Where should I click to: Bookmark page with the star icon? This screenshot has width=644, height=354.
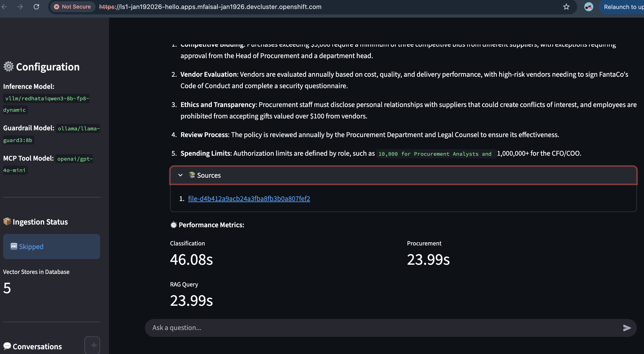tap(566, 7)
